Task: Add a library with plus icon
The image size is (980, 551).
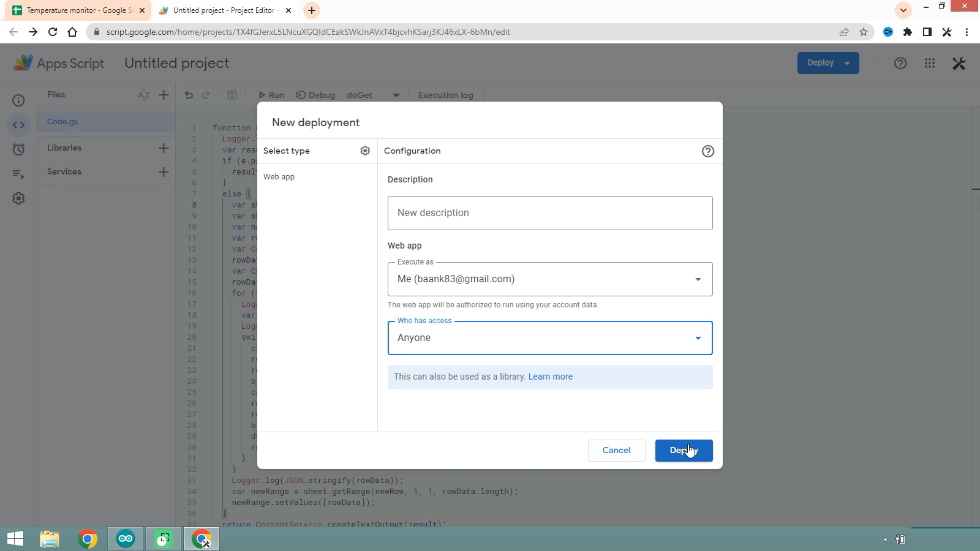Action: [164, 148]
